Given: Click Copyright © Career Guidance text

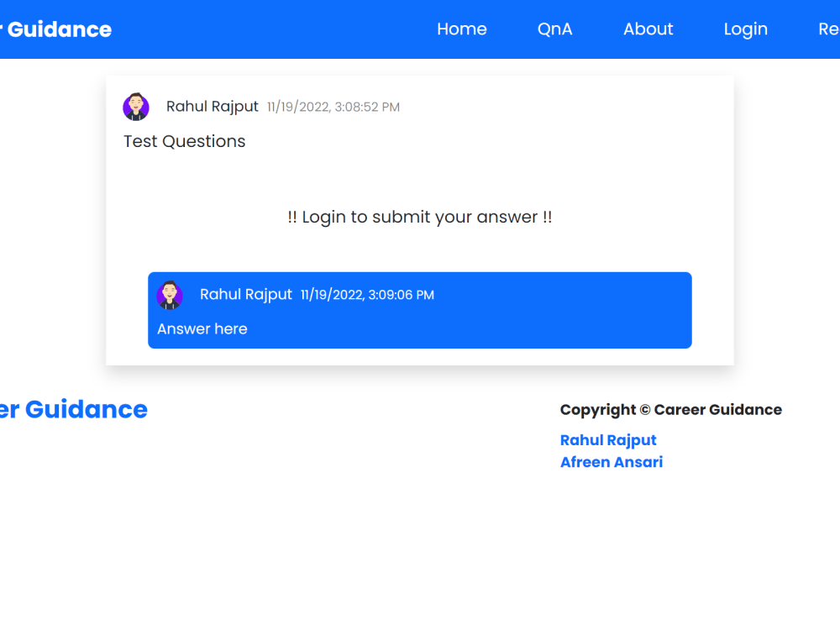Looking at the screenshot, I should [670, 410].
